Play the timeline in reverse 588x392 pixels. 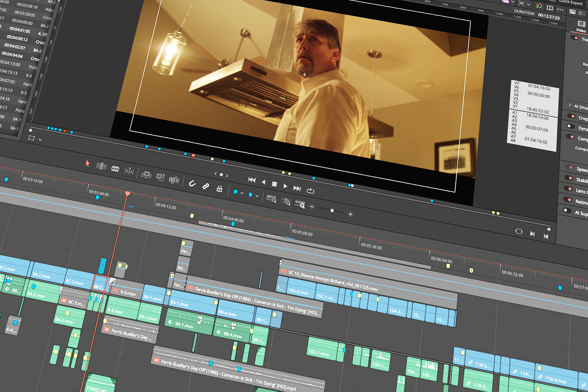[x=264, y=182]
